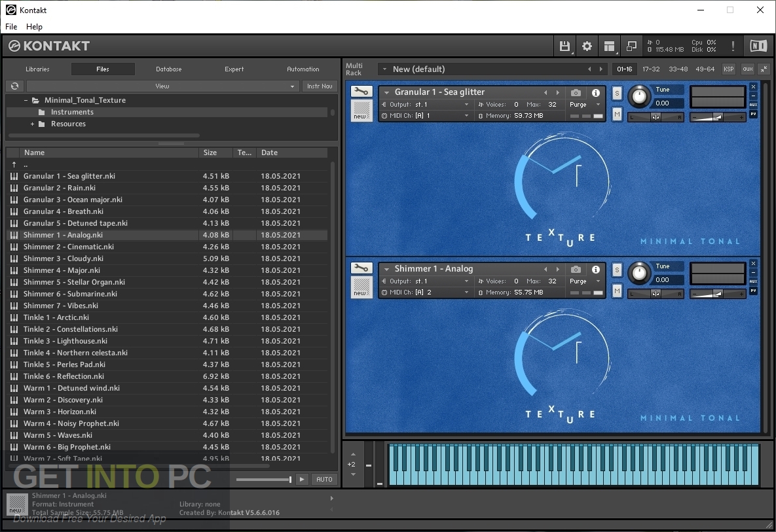
Task: Click the Kontakt logo in header
Action: tap(49, 46)
